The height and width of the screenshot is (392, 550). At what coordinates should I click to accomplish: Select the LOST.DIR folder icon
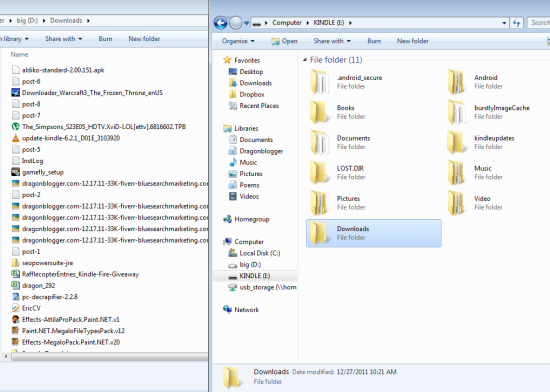(319, 173)
